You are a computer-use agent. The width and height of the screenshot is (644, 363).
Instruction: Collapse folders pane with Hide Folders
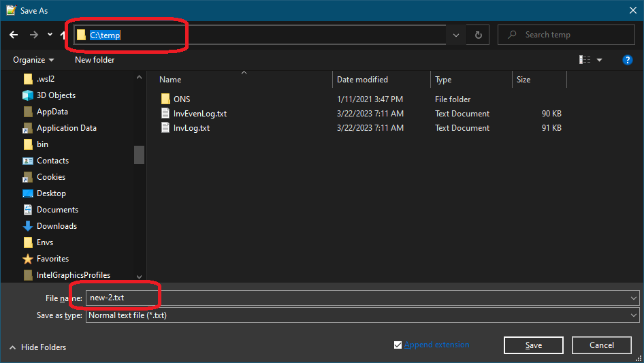coord(38,347)
